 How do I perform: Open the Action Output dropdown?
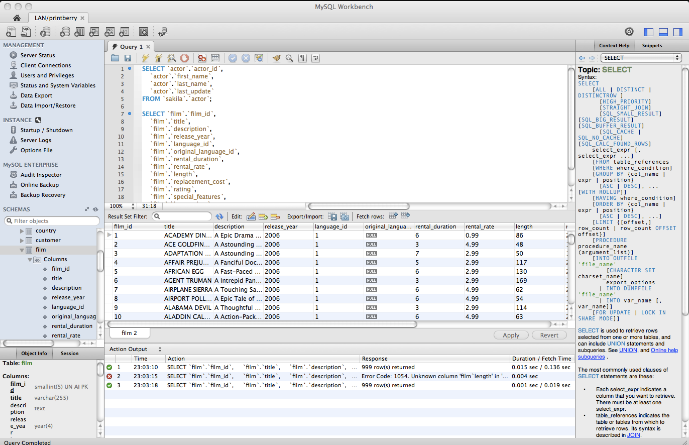point(131,348)
